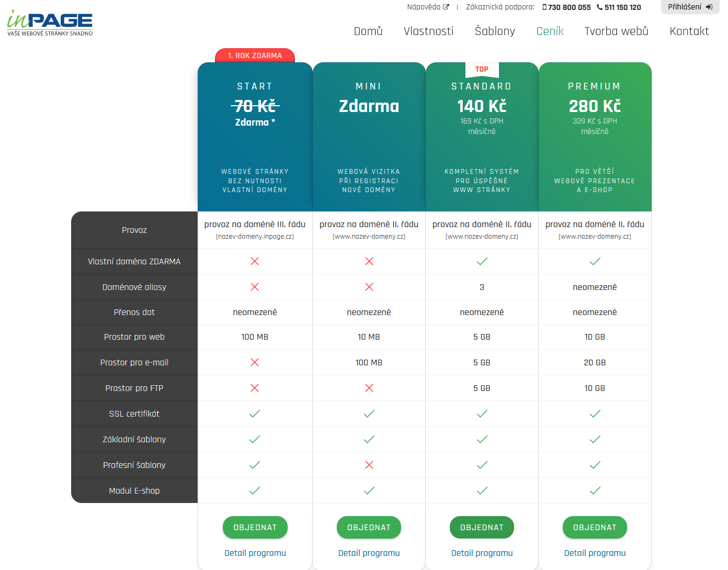Click the phone handset icon for 511 150 120
The height and width of the screenshot is (570, 728).
[599, 7]
